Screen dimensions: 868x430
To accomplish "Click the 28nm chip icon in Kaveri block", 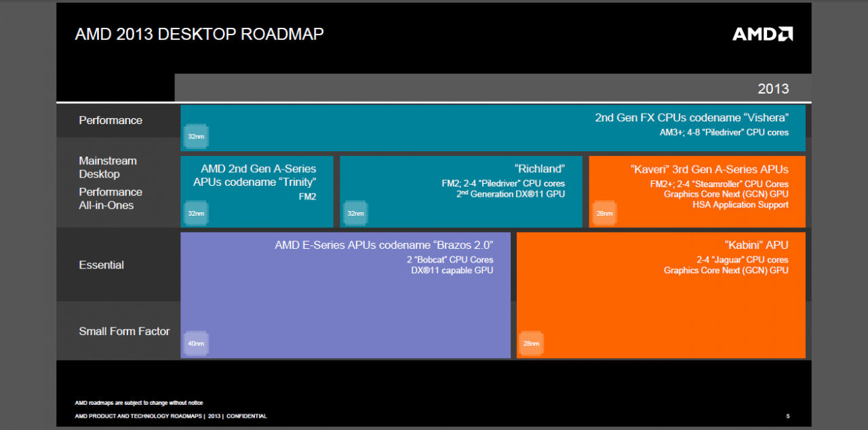I will (604, 213).
